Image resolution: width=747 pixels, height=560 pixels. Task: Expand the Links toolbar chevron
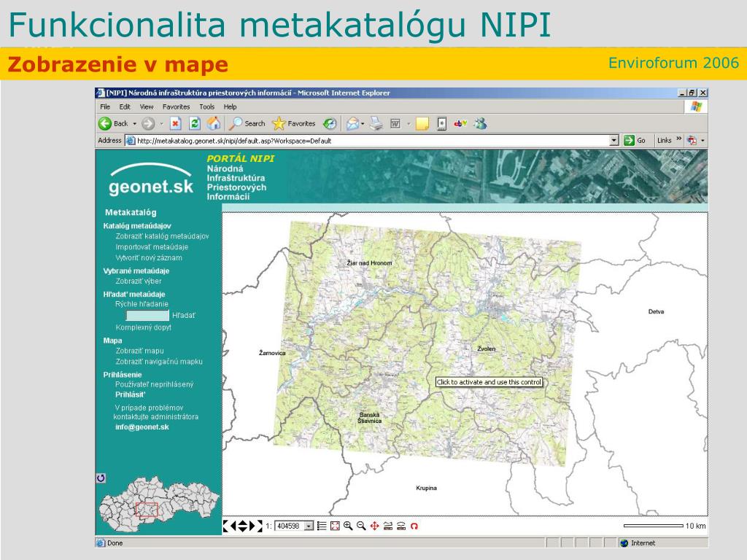(x=679, y=139)
